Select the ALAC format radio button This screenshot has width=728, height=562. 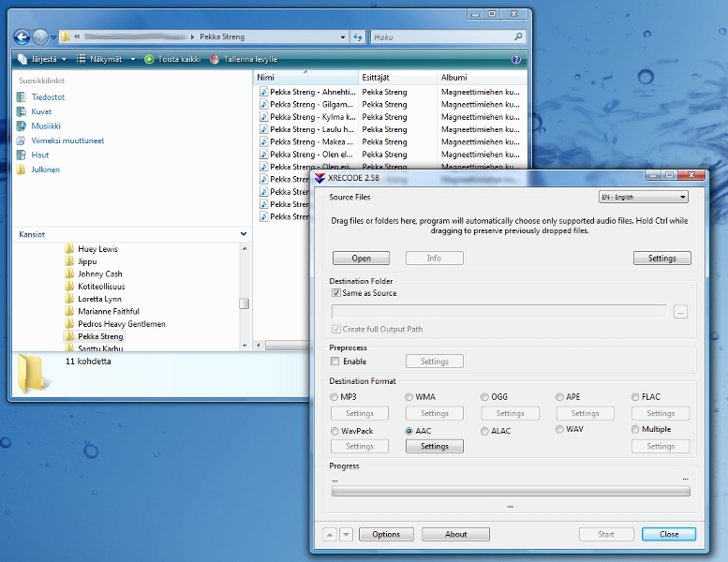(484, 431)
